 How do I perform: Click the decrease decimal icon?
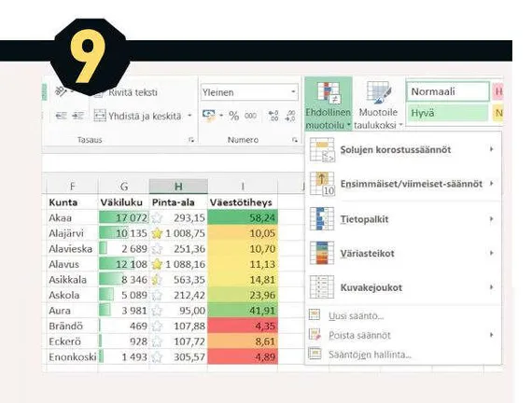tap(290, 116)
